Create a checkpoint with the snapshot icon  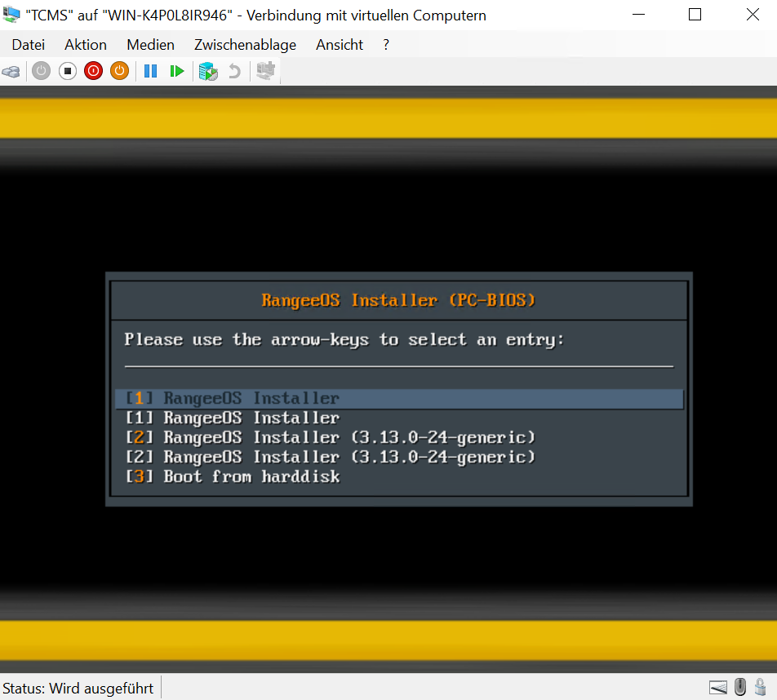pos(208,71)
